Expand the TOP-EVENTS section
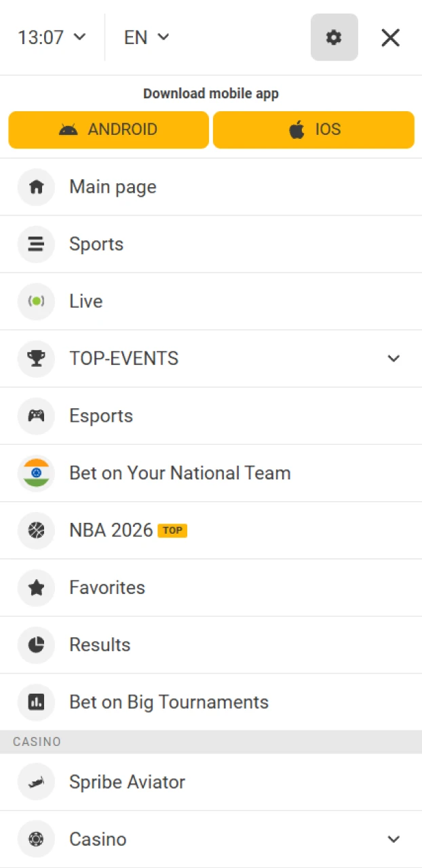This screenshot has width=422, height=868. [x=394, y=359]
